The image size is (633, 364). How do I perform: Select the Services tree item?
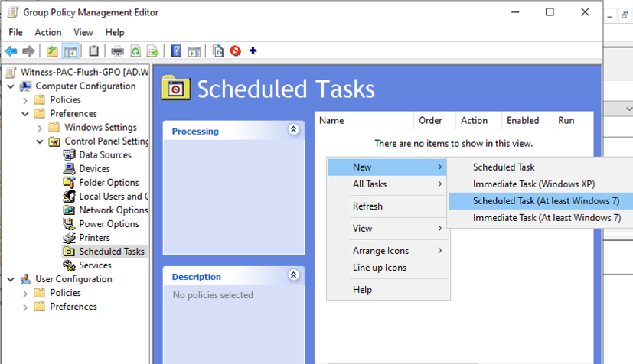tap(95, 265)
